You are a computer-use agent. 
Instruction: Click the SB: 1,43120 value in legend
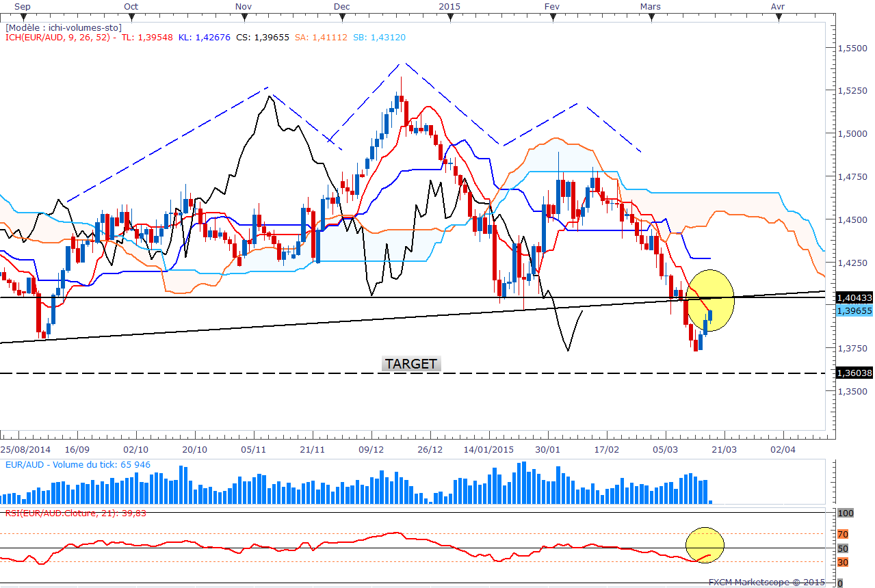tap(380, 38)
